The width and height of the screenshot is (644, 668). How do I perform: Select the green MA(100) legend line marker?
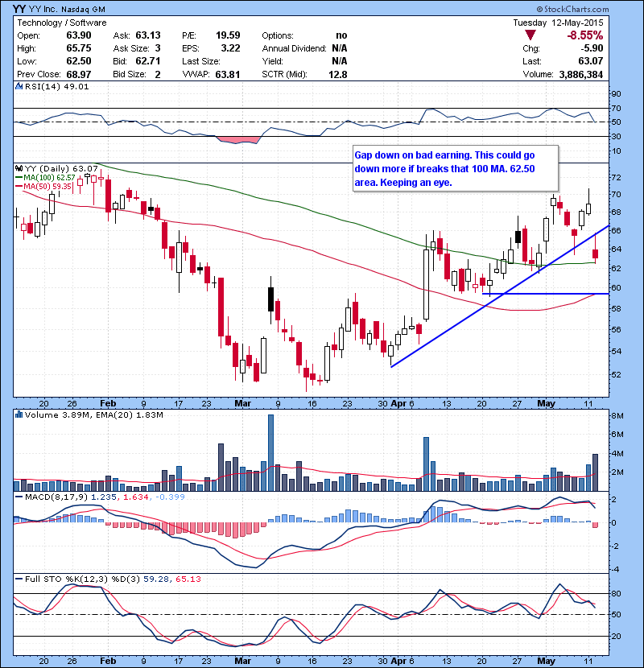(x=19, y=177)
